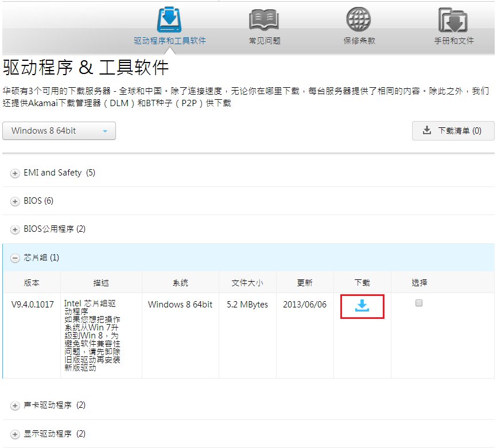Open the FAQ book icon
Image resolution: width=497 pixels, height=448 pixels.
[x=264, y=20]
